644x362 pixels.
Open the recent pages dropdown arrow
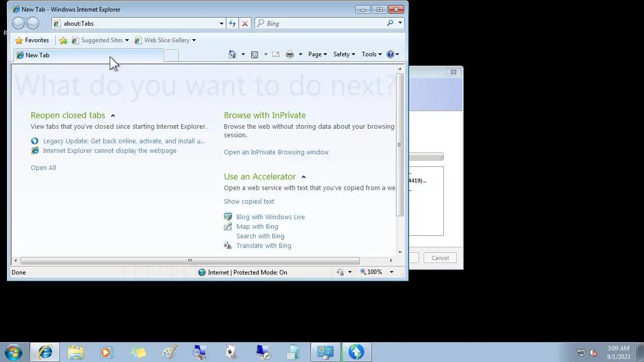tap(44, 23)
